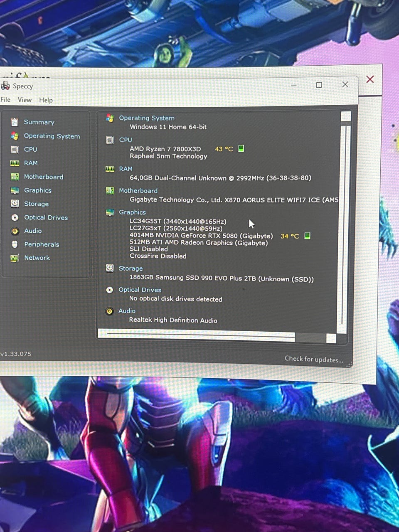Select Summary in the sidebar
This screenshot has height=532, width=399.
click(39, 122)
